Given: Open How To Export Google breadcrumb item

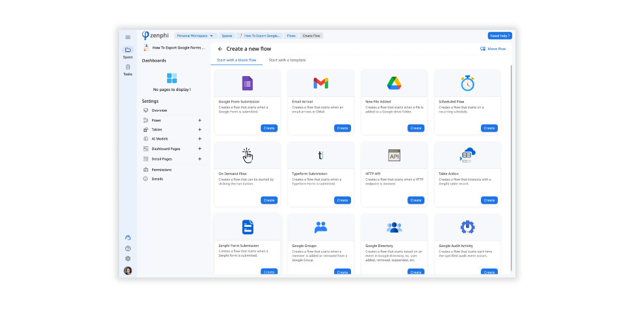Looking at the screenshot, I should pyautogui.click(x=259, y=36).
